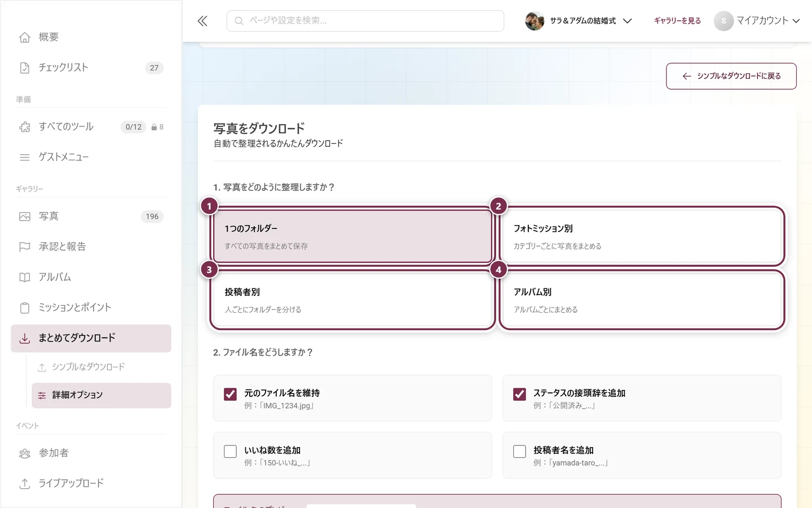Click the clipboard icon for ミッションとポイント
812x508 pixels.
25,308
